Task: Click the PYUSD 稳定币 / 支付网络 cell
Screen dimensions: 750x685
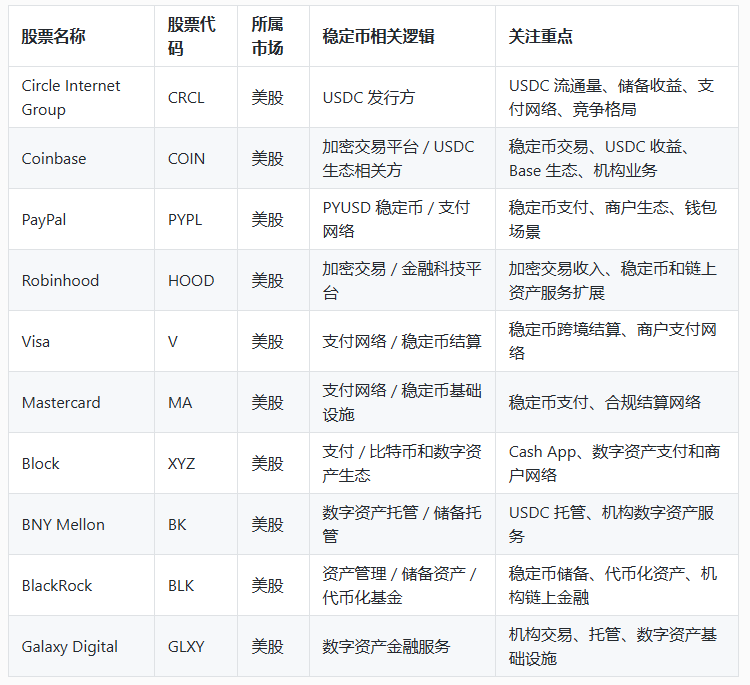Action: click(x=402, y=219)
